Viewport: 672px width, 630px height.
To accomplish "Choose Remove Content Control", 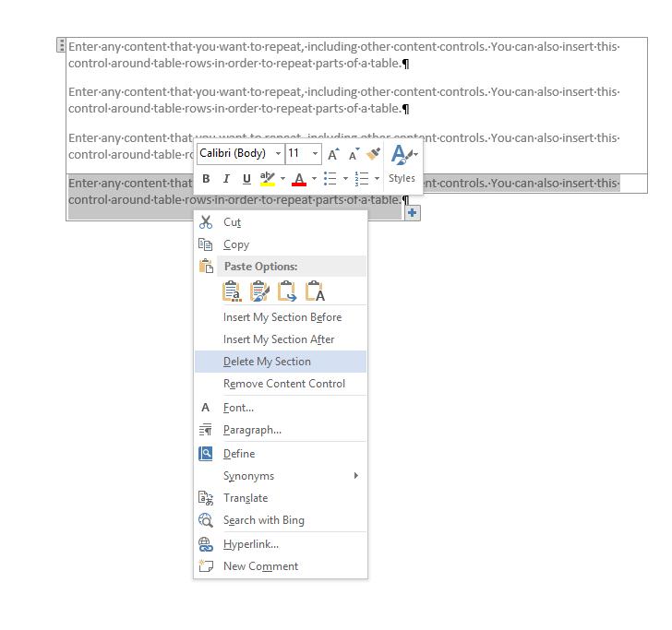I will click(x=281, y=384).
